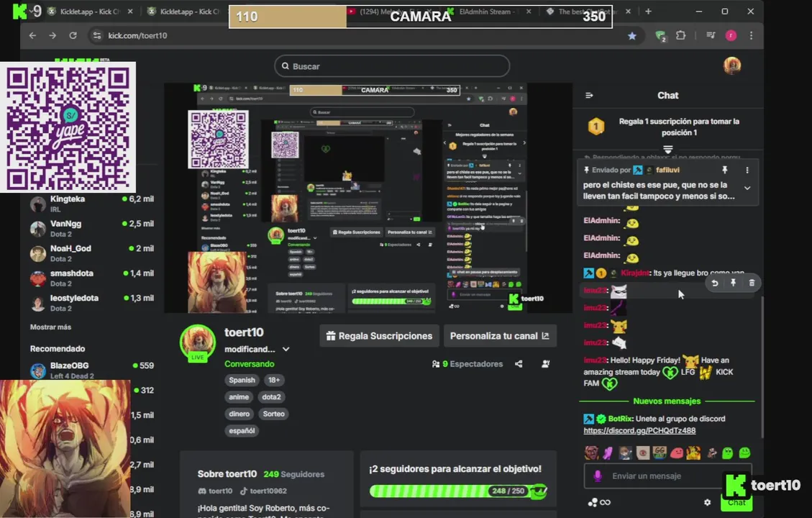Expand the leaderboard with the down-arrow handle
Viewport: 812px width, 518px height.
click(668, 149)
